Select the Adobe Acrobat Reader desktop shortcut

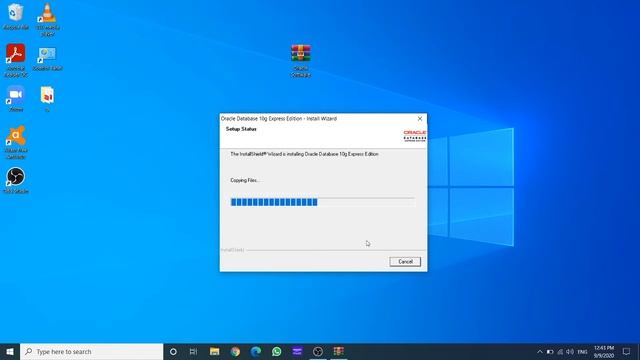pos(16,60)
